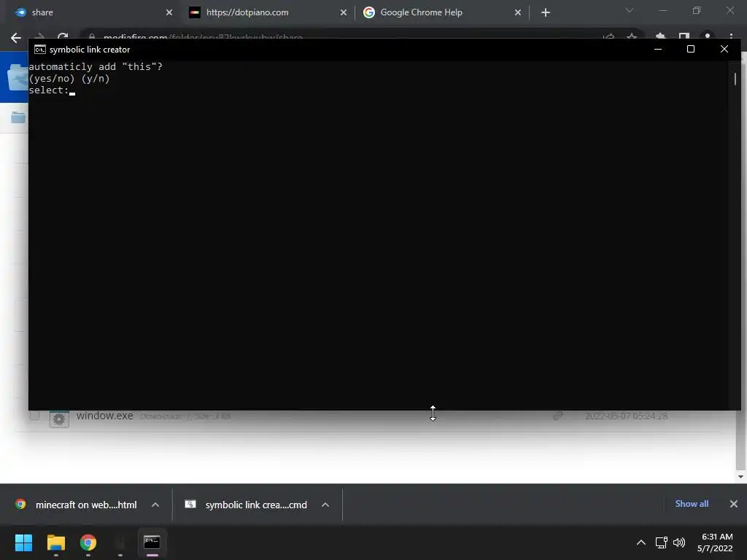Click the window.exe file gear icon
Image resolution: width=747 pixels, height=560 pixels.
[59, 419]
